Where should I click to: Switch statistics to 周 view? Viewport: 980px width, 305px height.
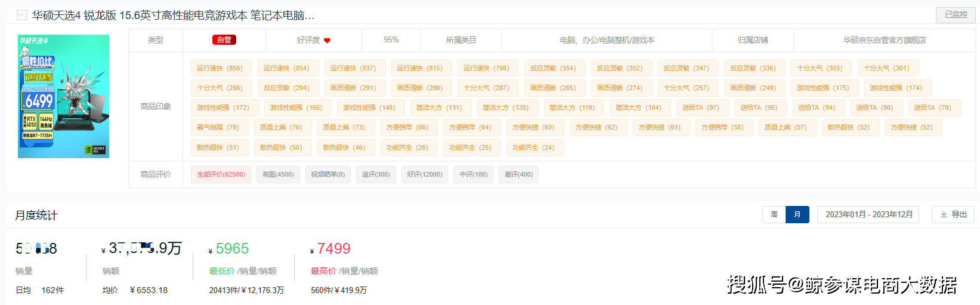[774, 214]
